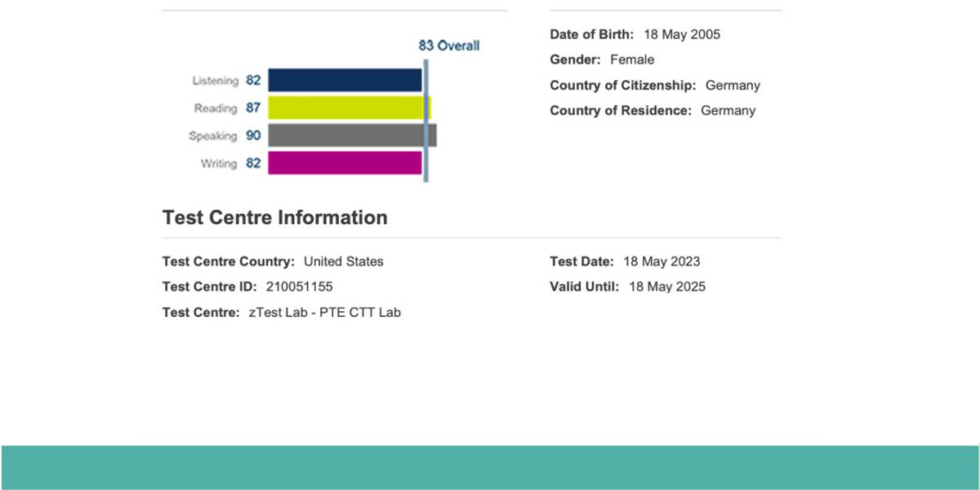
Task: Select the Valid Until date
Action: coord(668,287)
